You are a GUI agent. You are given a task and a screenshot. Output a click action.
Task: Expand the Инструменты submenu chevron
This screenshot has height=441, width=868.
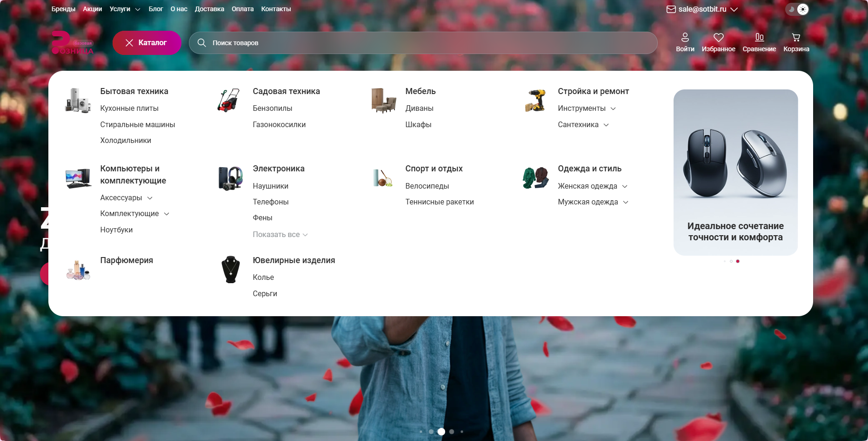pos(613,109)
